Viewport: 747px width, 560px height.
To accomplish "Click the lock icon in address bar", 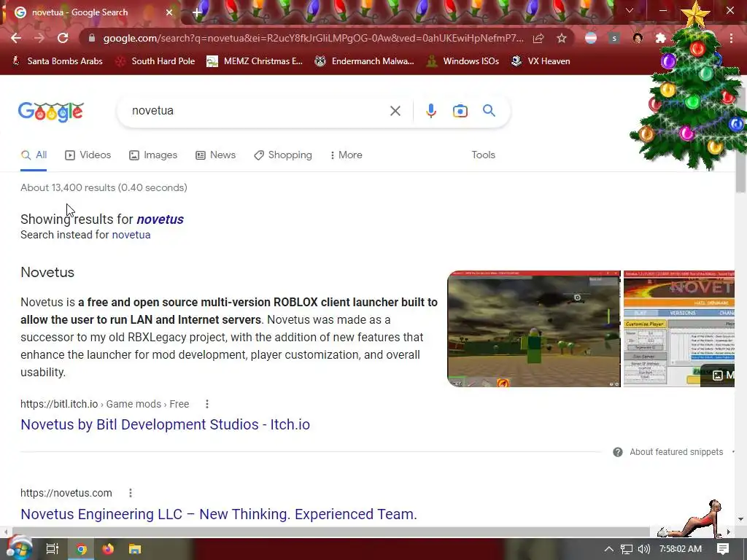I will click(x=91, y=38).
